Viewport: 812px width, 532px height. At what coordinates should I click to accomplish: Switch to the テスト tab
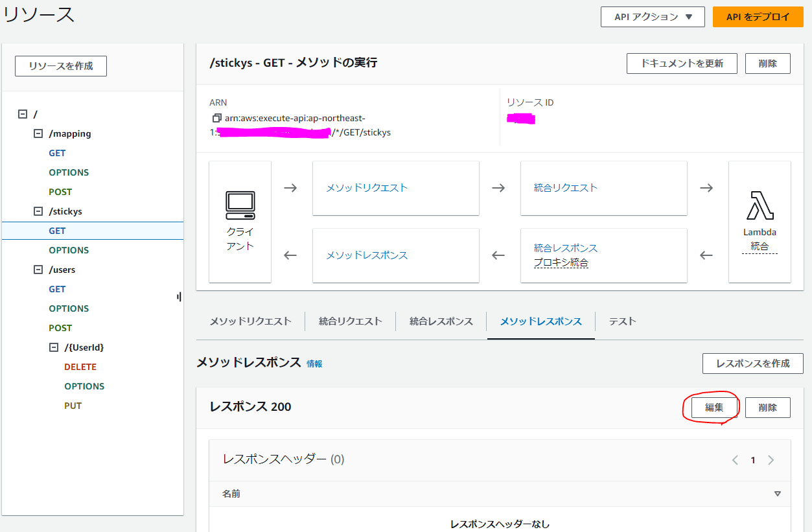click(x=621, y=321)
